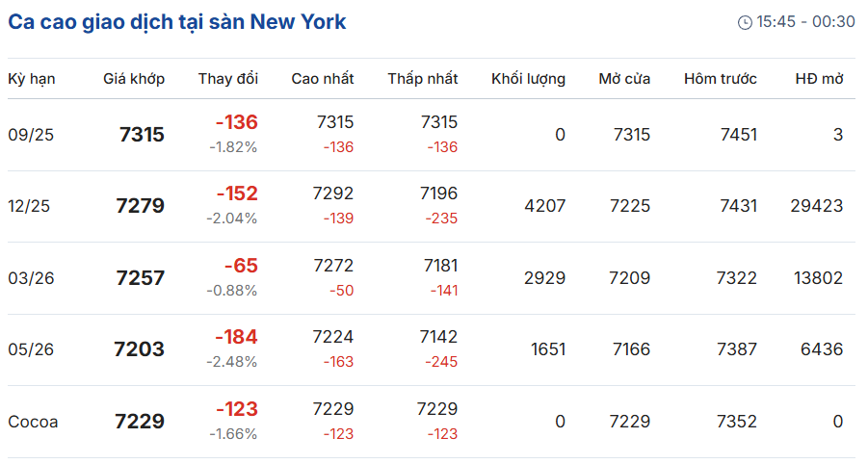
Task: Click the 7279 matched price for 12/25
Action: 140,206
